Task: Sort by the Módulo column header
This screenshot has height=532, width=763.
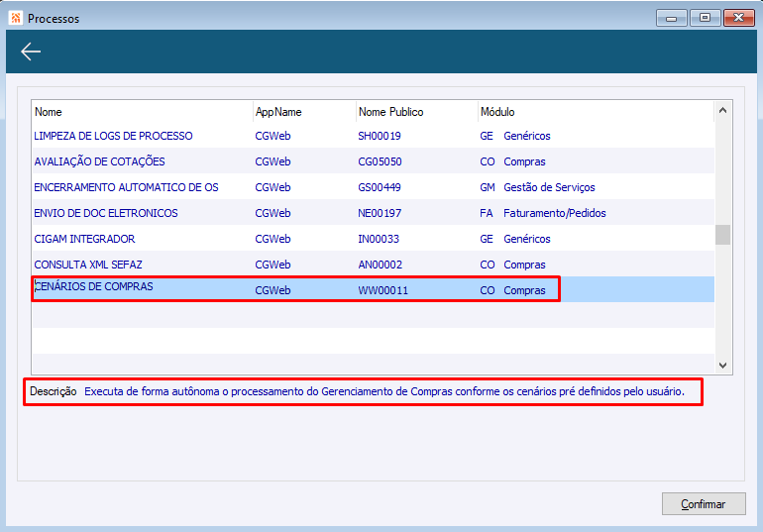Action: [x=497, y=112]
